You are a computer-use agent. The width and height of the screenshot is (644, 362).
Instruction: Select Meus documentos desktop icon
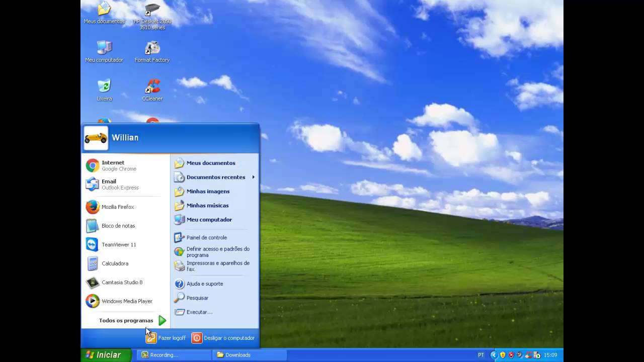[104, 13]
